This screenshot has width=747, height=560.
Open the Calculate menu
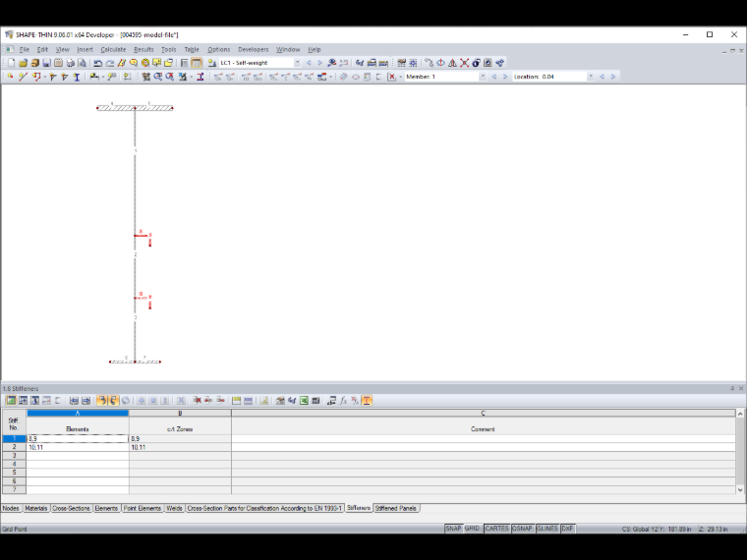(113, 49)
